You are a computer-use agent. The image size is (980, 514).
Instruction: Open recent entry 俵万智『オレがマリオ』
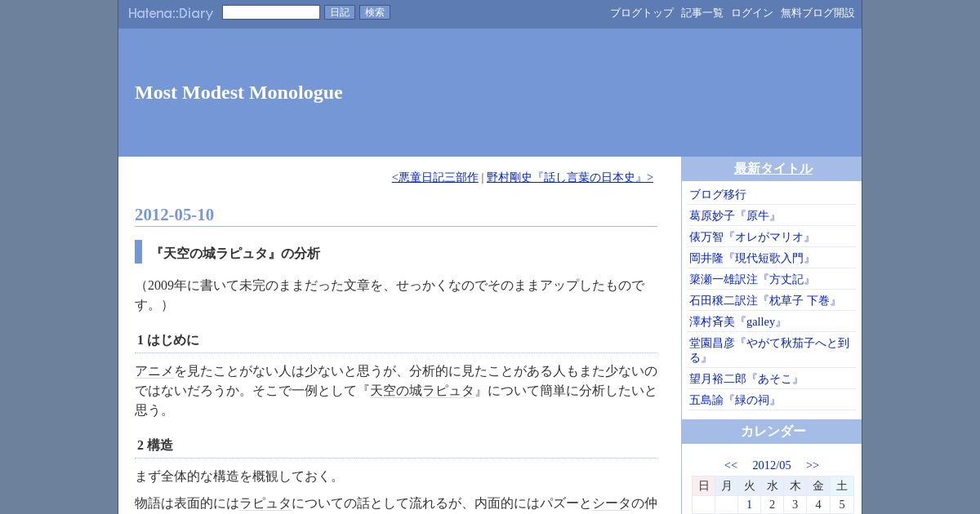(x=751, y=237)
